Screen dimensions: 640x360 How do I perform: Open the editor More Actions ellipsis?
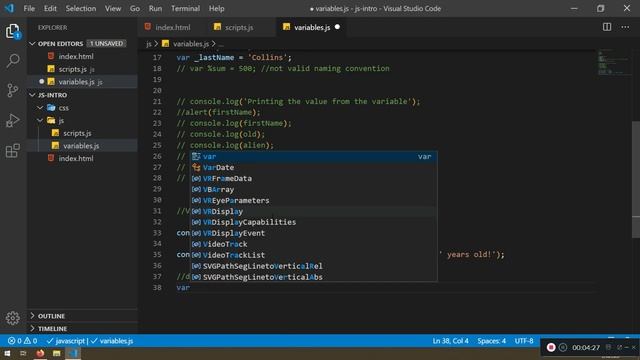point(625,27)
